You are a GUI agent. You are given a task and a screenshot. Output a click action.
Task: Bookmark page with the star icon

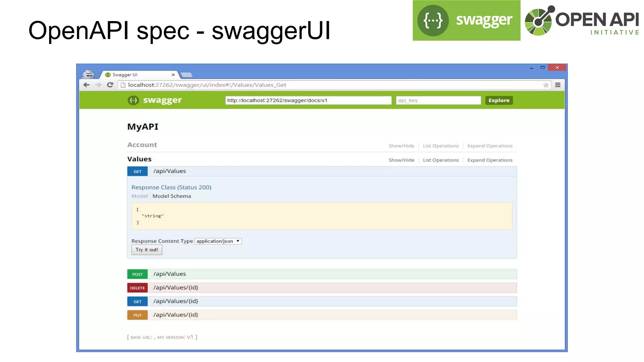(546, 85)
